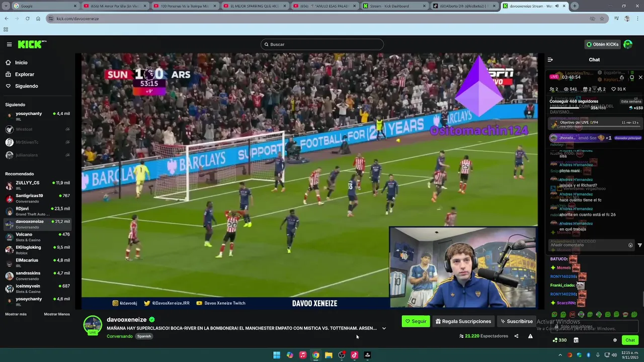Viewport: 644px width, 362px height.
Task: Click the Seguir follow button
Action: coord(416,321)
